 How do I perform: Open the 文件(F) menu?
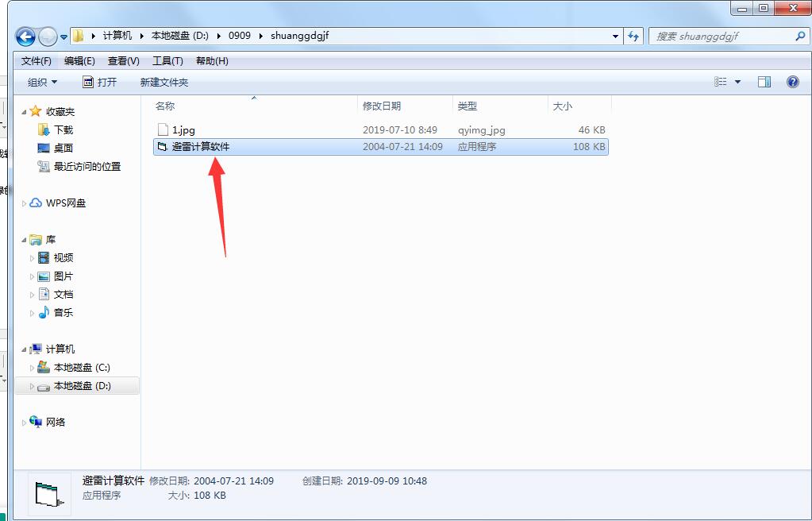(x=37, y=61)
